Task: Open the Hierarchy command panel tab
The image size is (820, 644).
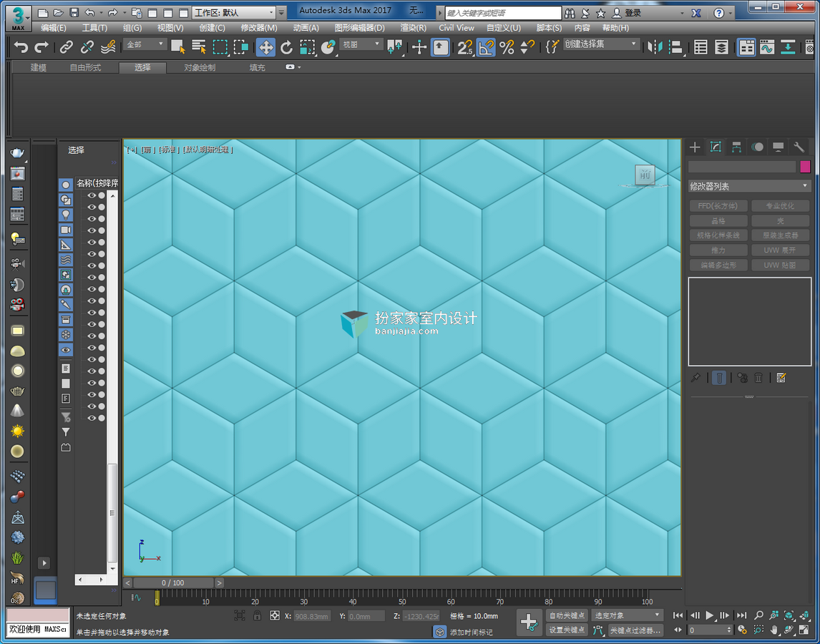Action: [x=736, y=147]
